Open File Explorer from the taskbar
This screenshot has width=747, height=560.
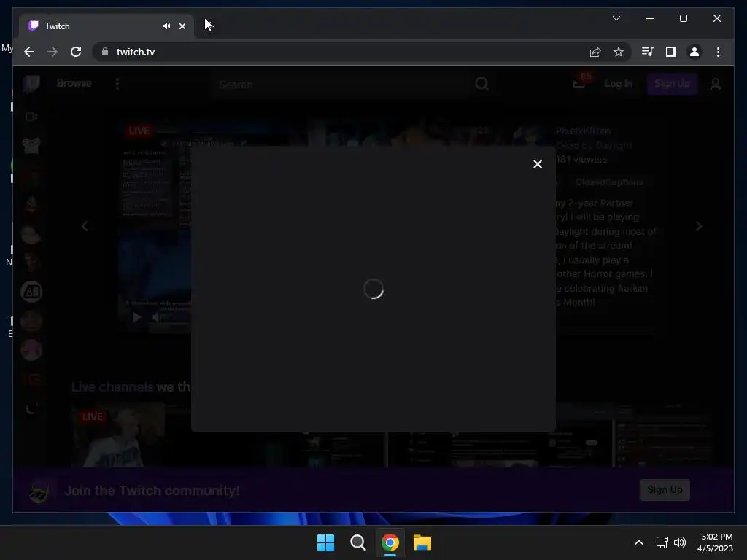coord(422,542)
